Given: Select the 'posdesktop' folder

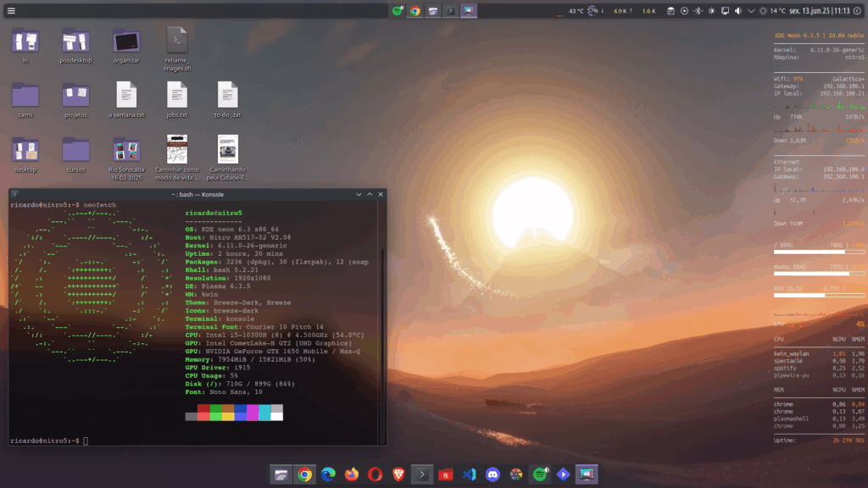Looking at the screenshot, I should 75,46.
